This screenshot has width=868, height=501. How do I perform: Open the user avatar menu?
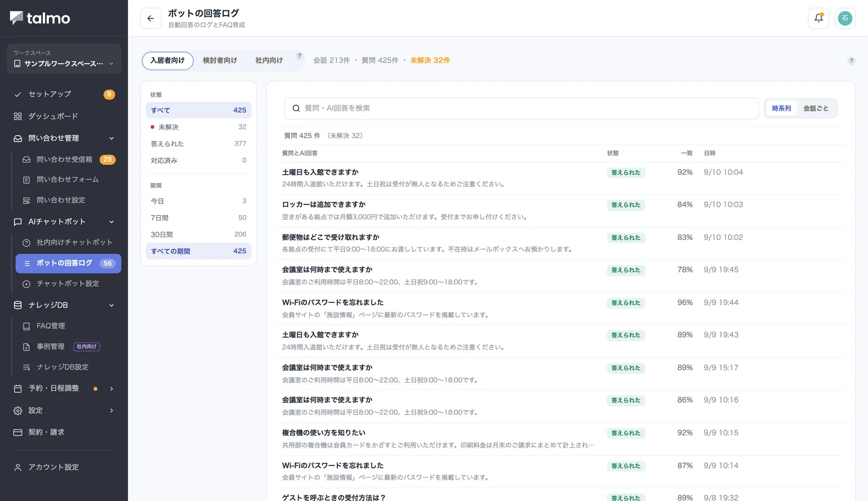click(845, 18)
